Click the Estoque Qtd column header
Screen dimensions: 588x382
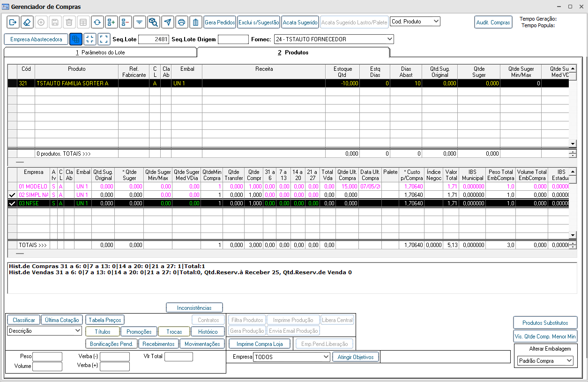pyautogui.click(x=342, y=72)
